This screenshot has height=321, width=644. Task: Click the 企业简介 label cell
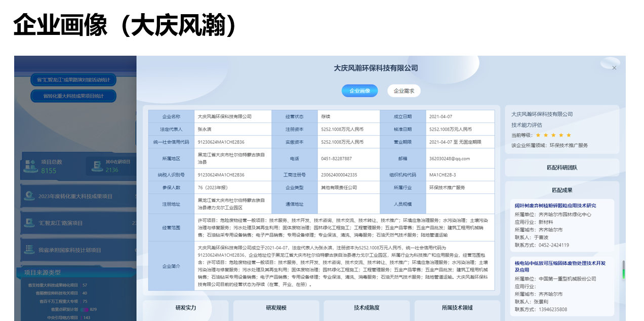(171, 266)
